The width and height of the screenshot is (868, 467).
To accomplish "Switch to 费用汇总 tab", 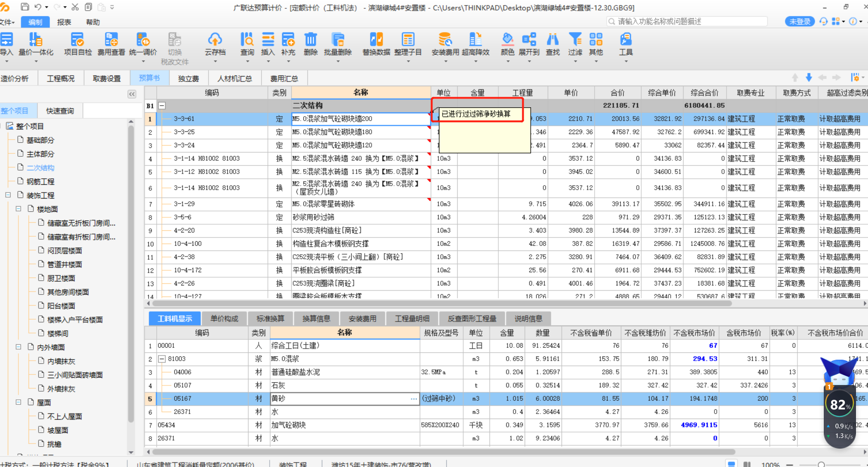I will pos(284,79).
